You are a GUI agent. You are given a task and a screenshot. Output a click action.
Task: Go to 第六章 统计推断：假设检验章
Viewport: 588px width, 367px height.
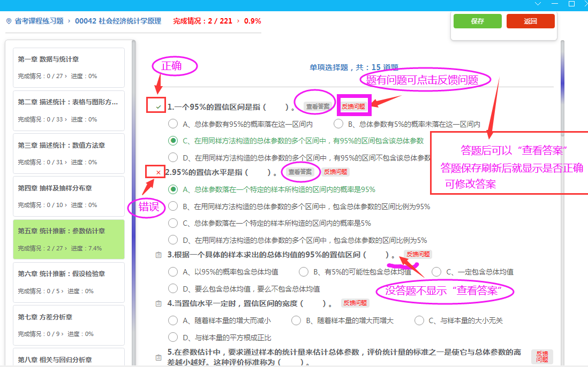pyautogui.click(x=69, y=282)
